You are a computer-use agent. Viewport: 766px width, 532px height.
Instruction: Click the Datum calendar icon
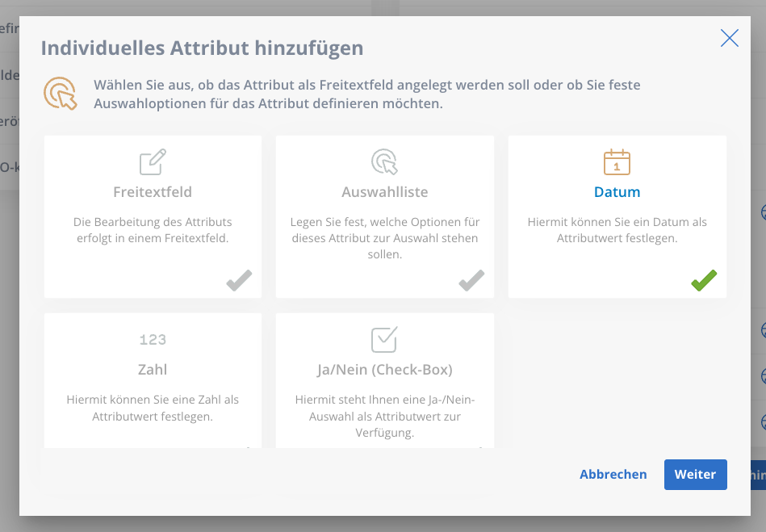617,161
